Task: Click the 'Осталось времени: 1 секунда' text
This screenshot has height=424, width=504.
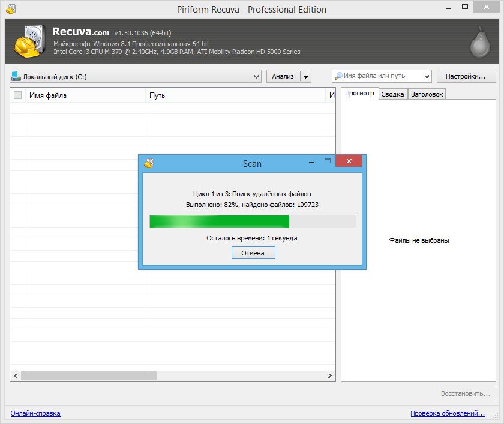Action: point(251,238)
